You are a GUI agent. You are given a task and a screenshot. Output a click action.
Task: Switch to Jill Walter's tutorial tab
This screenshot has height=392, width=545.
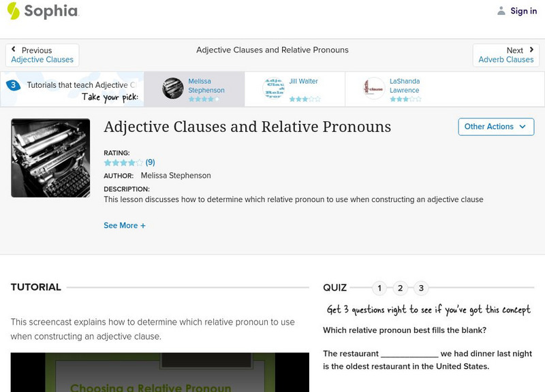click(x=297, y=88)
